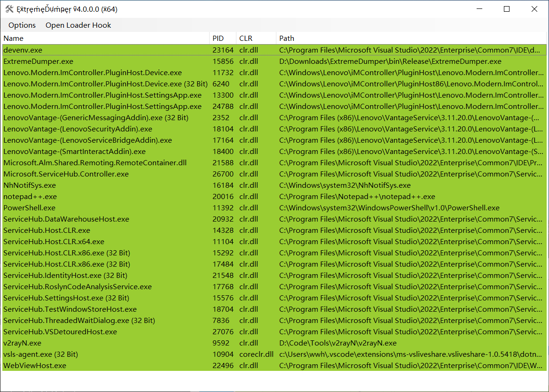The width and height of the screenshot is (549, 392).
Task: Click PID cell 27076
Action: pyautogui.click(x=223, y=331)
